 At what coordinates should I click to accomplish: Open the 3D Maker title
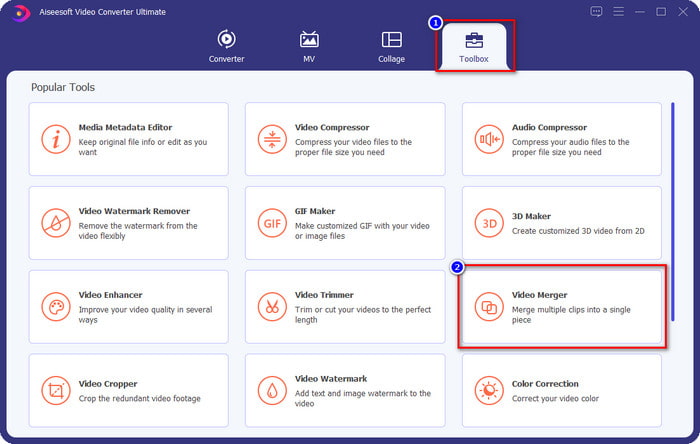[x=531, y=216]
